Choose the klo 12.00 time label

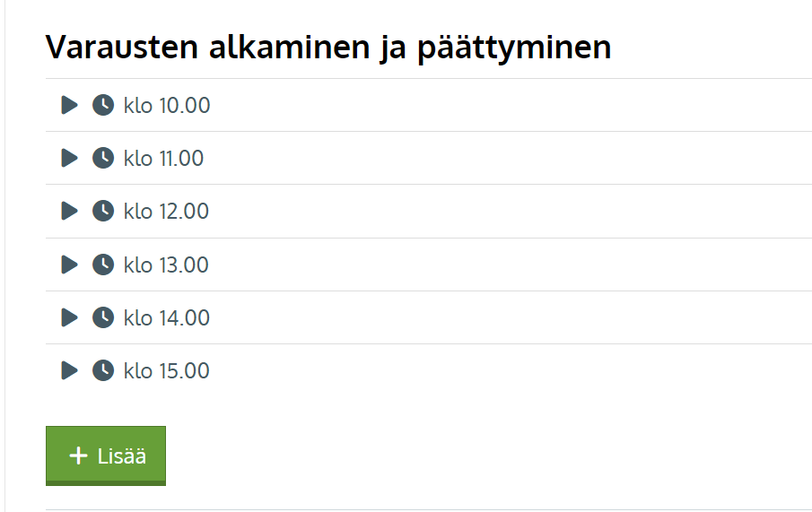[x=166, y=212]
